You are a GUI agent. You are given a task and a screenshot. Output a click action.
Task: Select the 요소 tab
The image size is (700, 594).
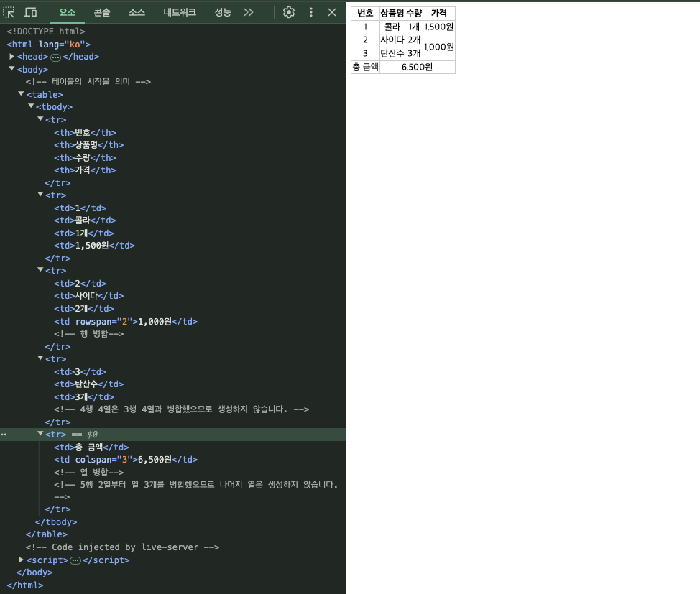pos(68,12)
